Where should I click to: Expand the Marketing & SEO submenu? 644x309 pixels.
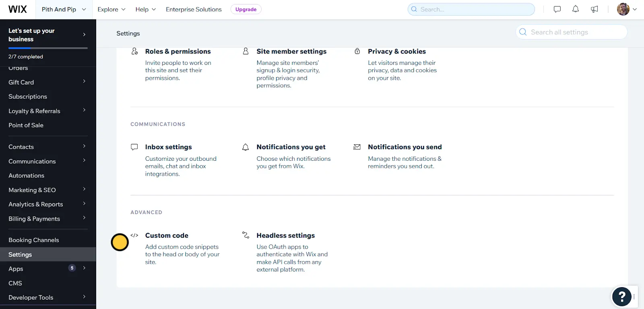point(84,189)
